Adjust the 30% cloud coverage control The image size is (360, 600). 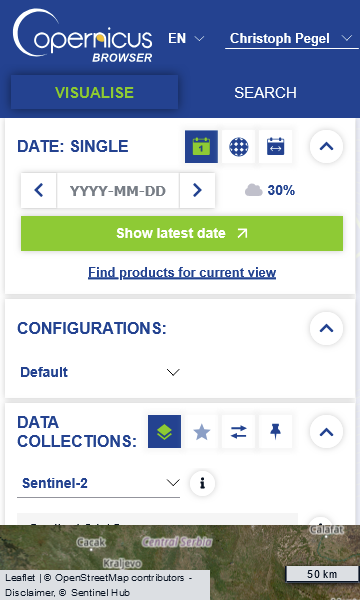tap(270, 190)
